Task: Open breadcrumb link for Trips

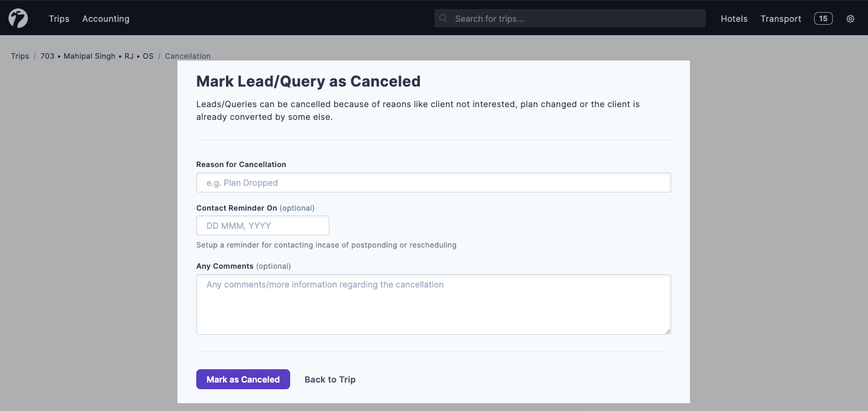Action: pos(19,56)
